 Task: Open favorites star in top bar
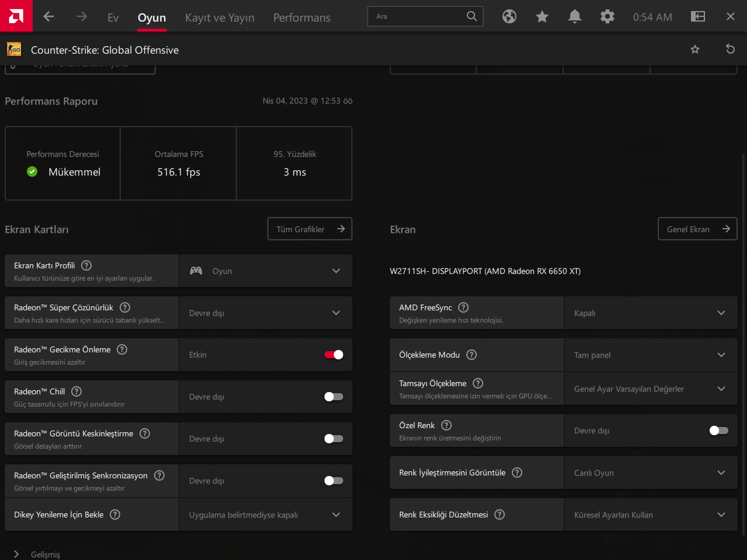coord(542,17)
